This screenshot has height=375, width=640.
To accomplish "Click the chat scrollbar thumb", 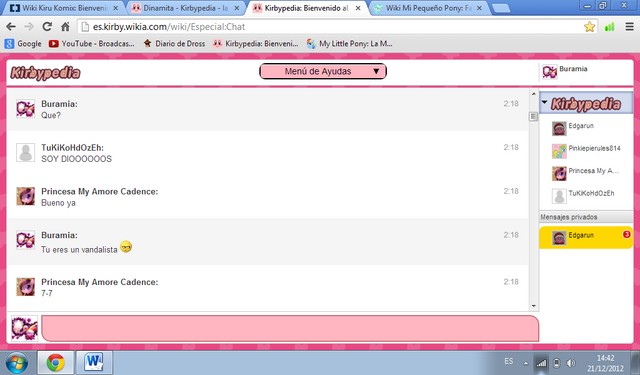I will pyautogui.click(x=533, y=116).
